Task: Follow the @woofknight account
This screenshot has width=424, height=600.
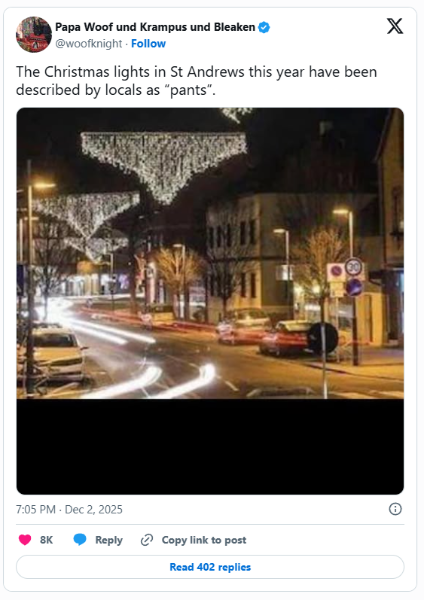Action: click(x=148, y=44)
